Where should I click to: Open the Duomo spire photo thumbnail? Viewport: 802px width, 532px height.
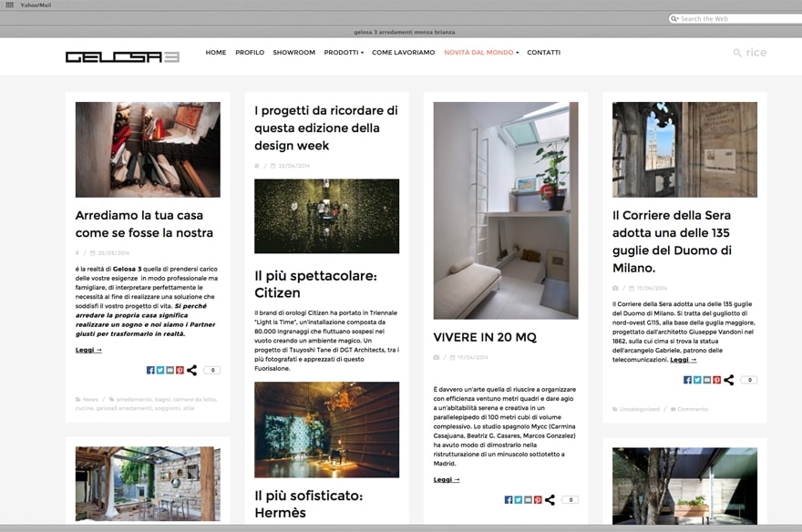pyautogui.click(x=684, y=149)
